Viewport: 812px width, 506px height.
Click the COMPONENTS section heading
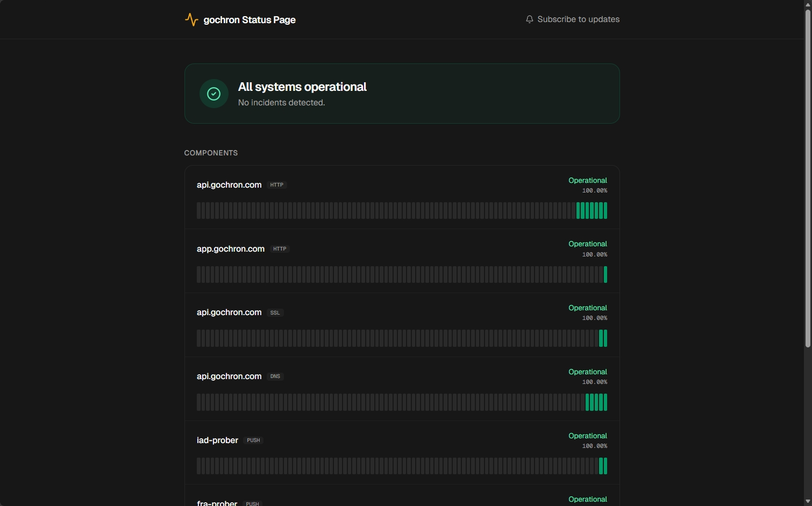click(x=211, y=153)
